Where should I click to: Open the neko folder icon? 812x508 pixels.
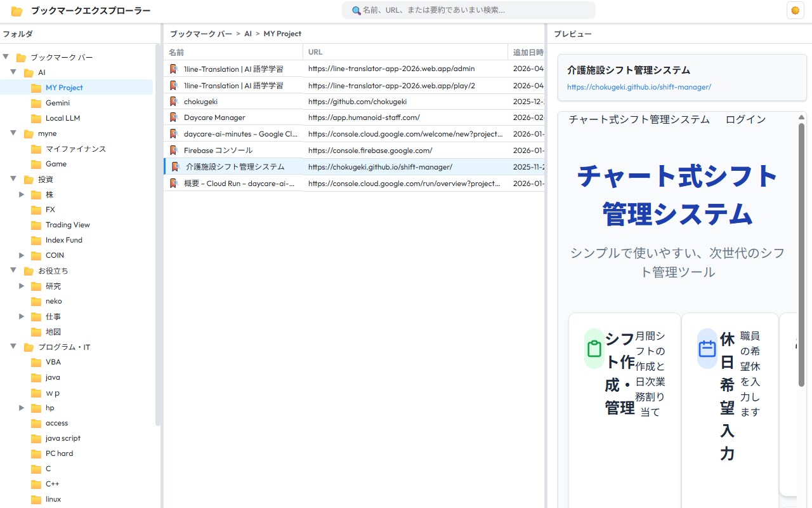coord(36,301)
